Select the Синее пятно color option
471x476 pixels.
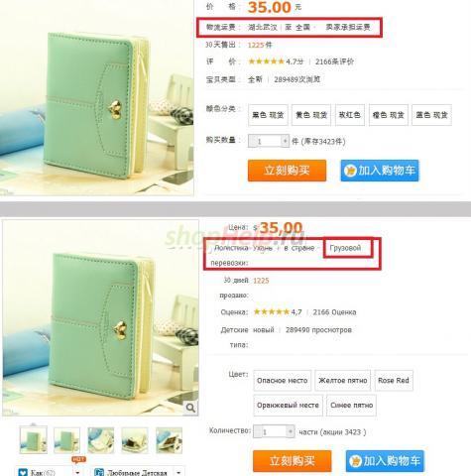click(351, 406)
